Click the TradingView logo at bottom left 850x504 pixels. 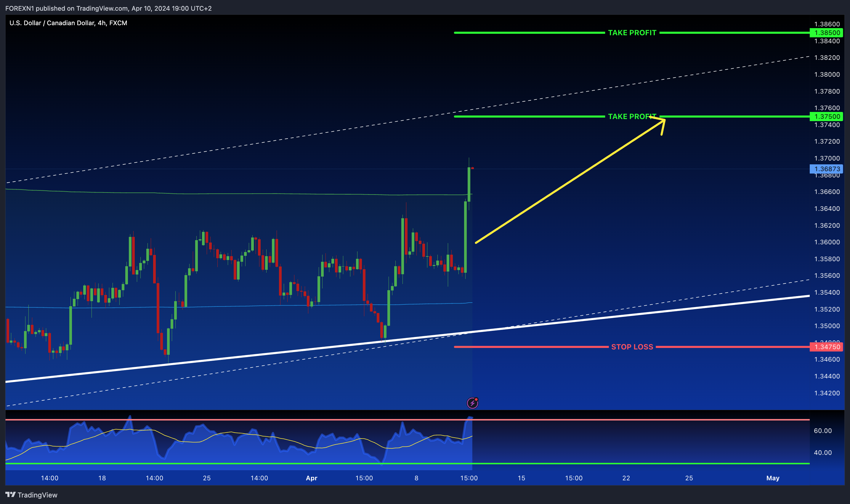click(x=31, y=495)
